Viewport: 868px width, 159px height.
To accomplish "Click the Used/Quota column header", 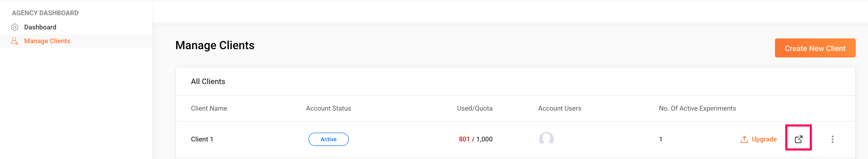I will [474, 108].
